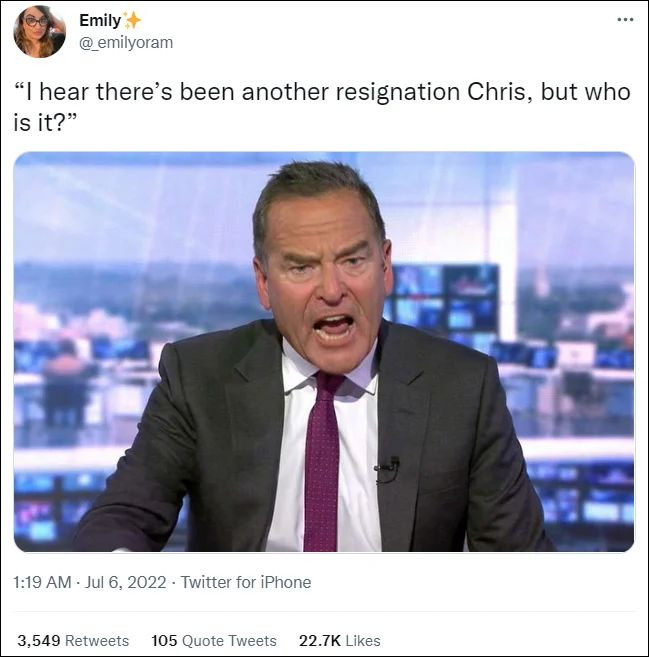The width and height of the screenshot is (649, 657).
Task: Click the word Chris in tweet text
Action: tap(499, 92)
